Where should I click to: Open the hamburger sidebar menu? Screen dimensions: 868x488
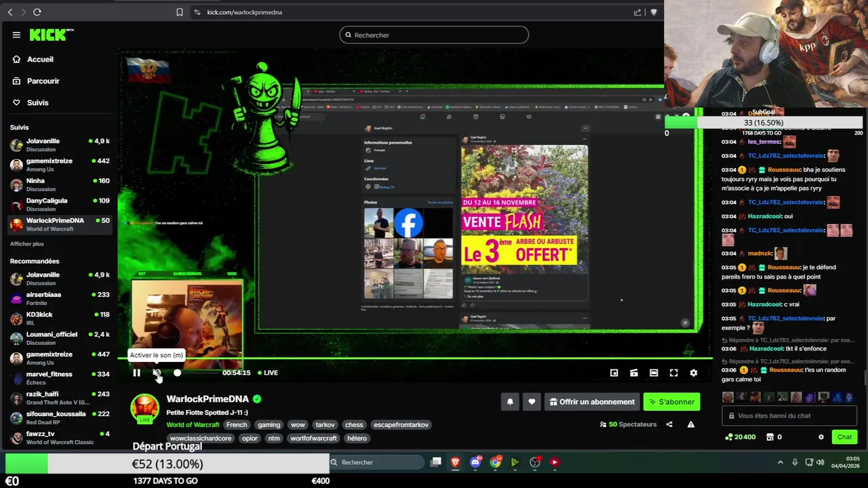(x=16, y=35)
